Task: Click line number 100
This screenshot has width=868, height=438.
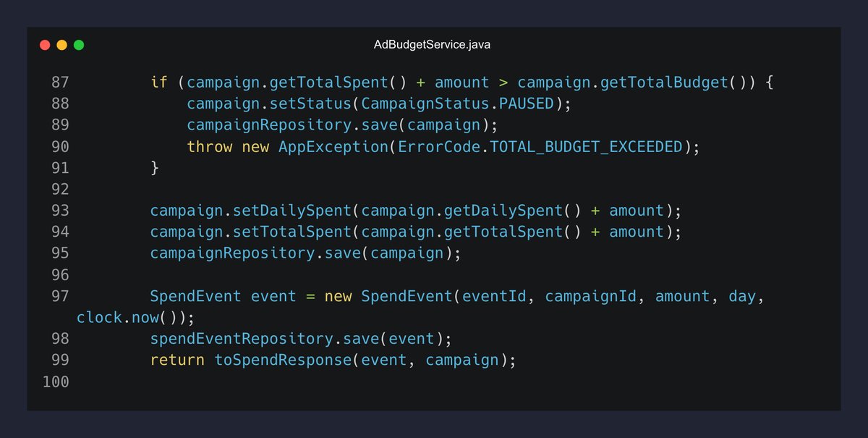Action: pyautogui.click(x=56, y=381)
